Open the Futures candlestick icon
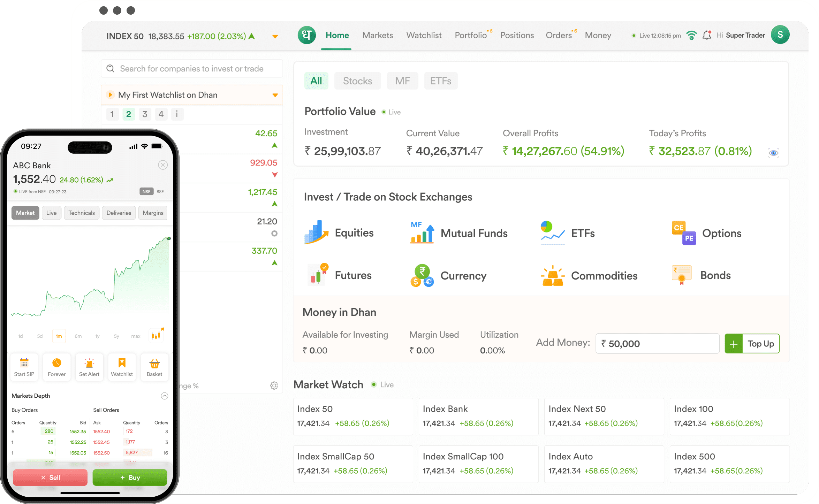The width and height of the screenshot is (819, 504). 317,275
